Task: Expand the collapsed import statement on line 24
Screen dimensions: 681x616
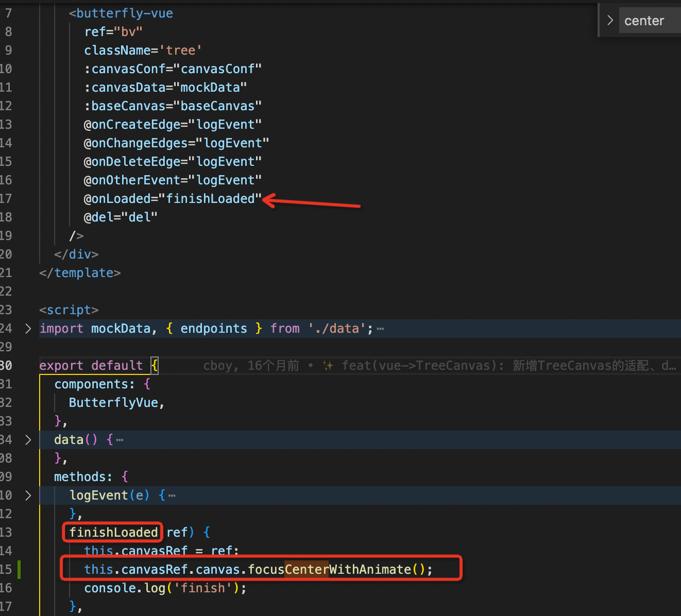Action: click(x=28, y=329)
